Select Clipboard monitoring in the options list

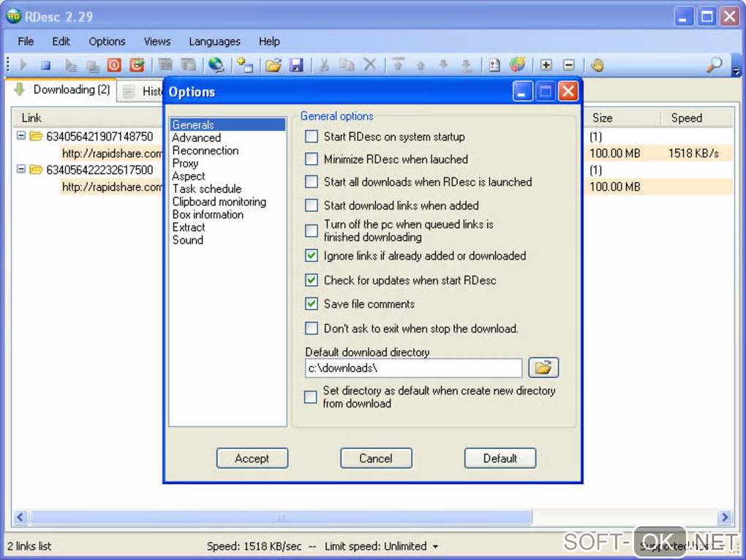(x=219, y=202)
